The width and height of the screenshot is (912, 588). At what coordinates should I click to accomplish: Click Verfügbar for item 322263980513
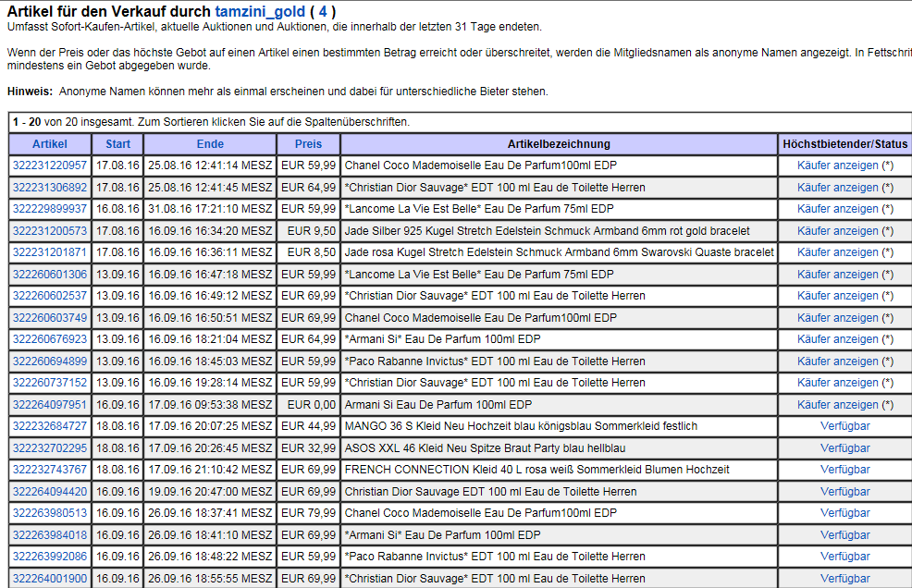click(845, 513)
